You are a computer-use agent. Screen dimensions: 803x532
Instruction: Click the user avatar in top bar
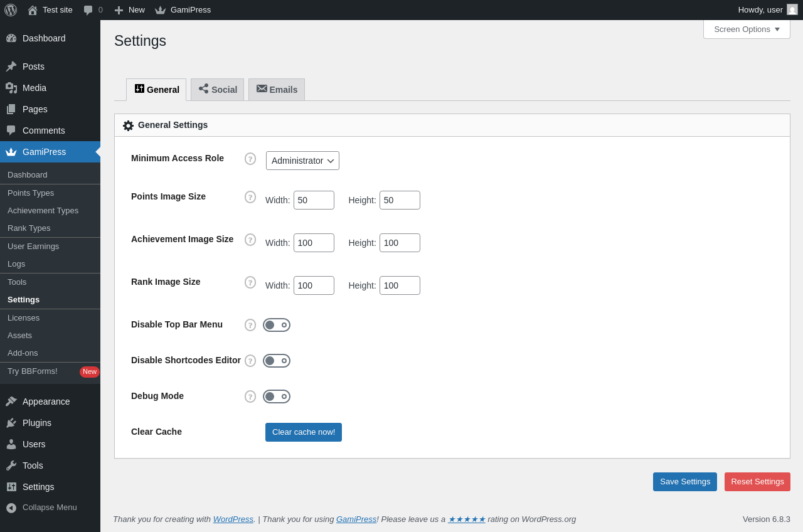tap(792, 10)
